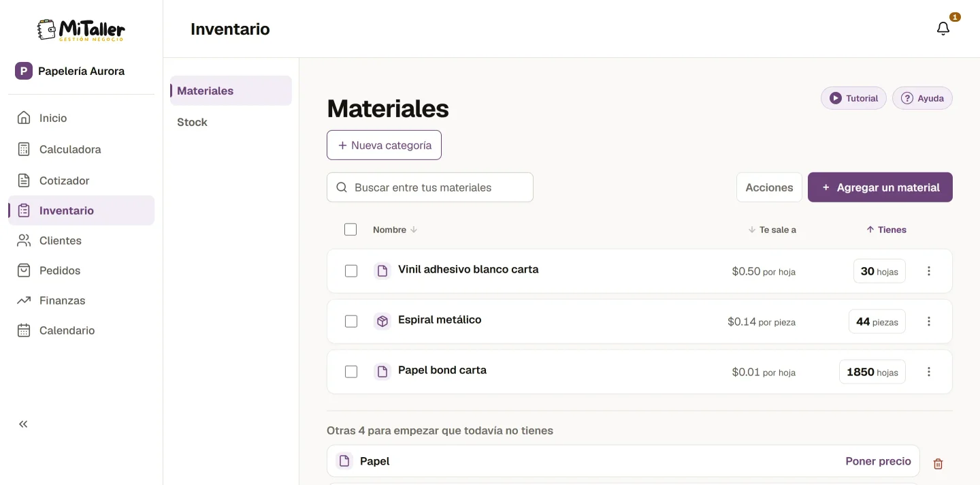Toggle select-all checkbox in header
The image size is (980, 485).
coord(350,230)
